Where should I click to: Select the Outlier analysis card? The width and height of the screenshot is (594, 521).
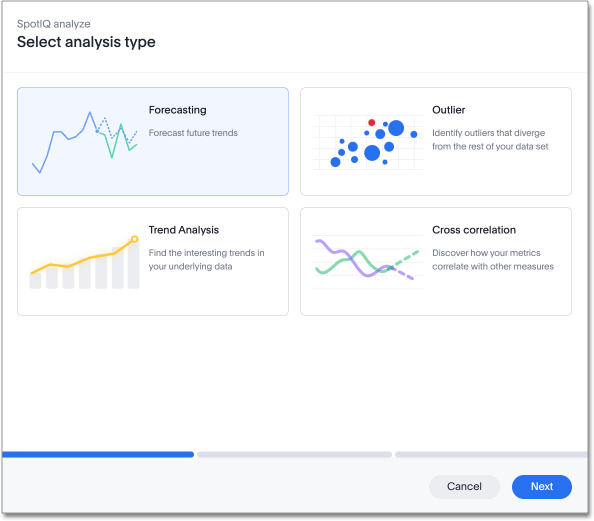click(436, 141)
